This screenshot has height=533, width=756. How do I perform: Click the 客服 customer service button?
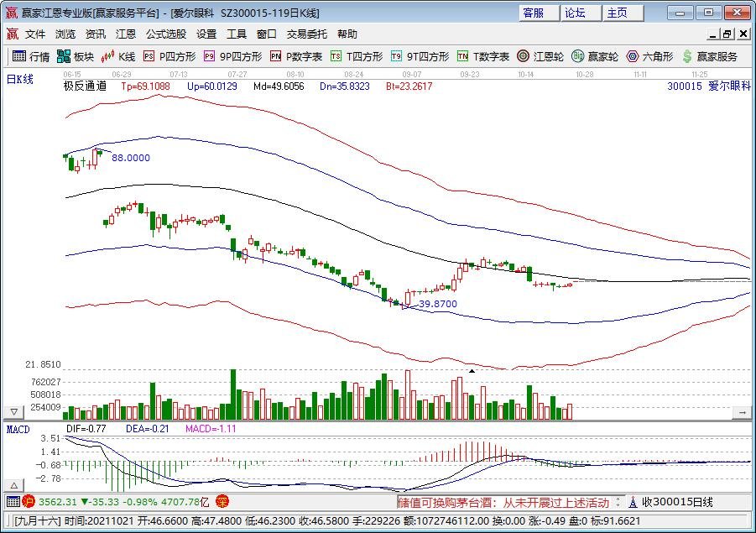534,13
